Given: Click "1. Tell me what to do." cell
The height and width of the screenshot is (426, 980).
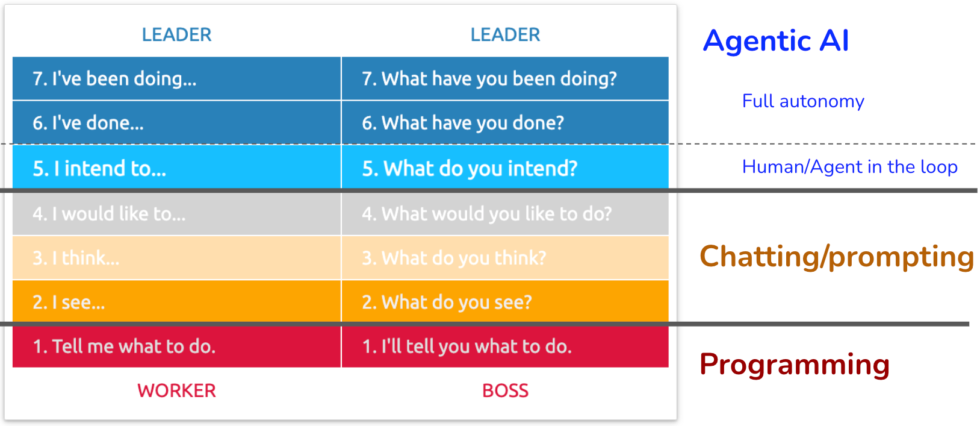Looking at the screenshot, I should click(176, 346).
